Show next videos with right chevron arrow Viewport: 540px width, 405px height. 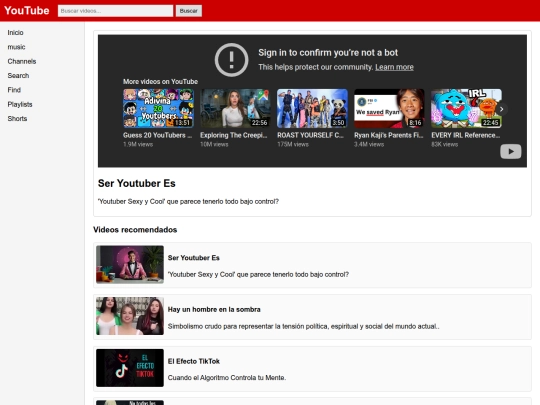pos(502,109)
